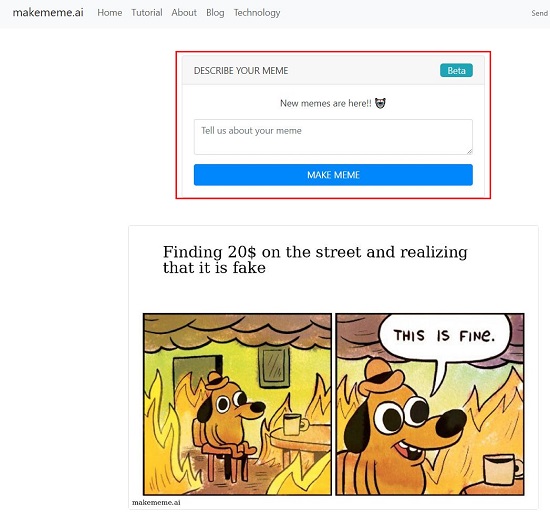Open the Technology nav item
Screen dimensions: 550x517
coord(257,13)
